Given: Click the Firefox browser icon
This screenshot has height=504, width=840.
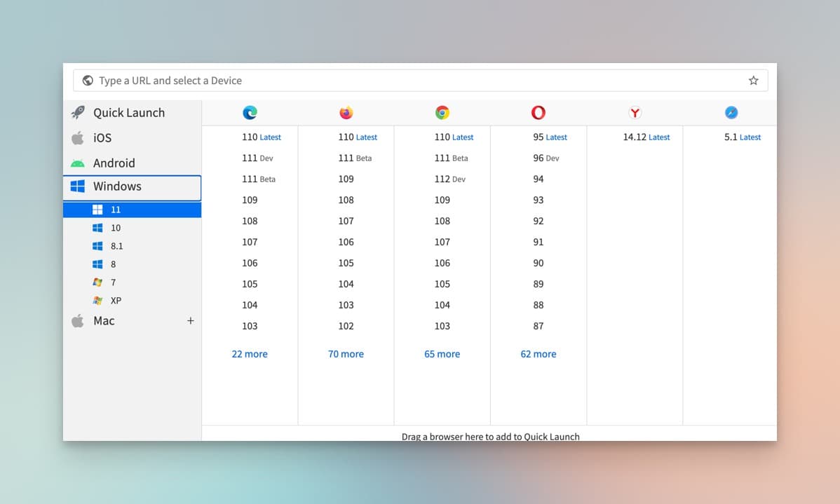Looking at the screenshot, I should point(346,112).
